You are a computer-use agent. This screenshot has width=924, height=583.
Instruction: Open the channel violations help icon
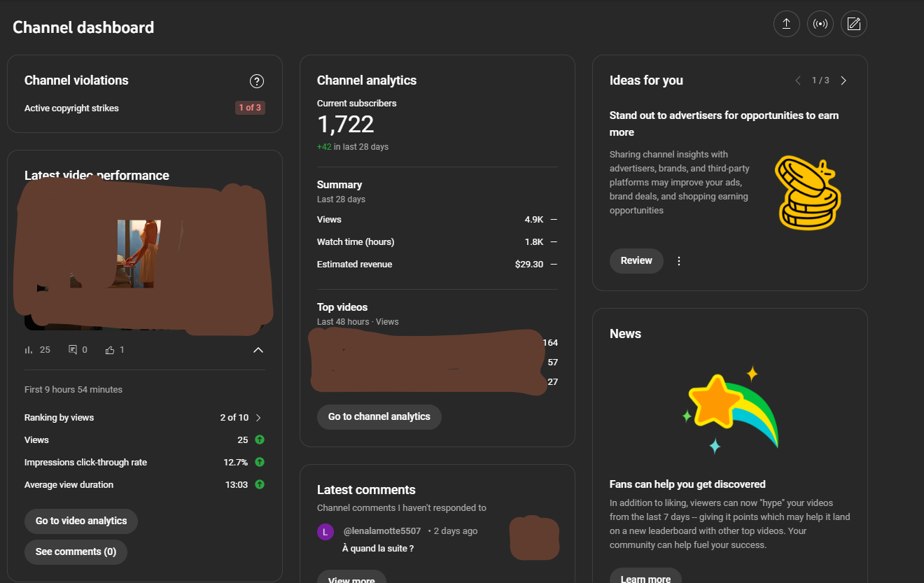point(257,81)
